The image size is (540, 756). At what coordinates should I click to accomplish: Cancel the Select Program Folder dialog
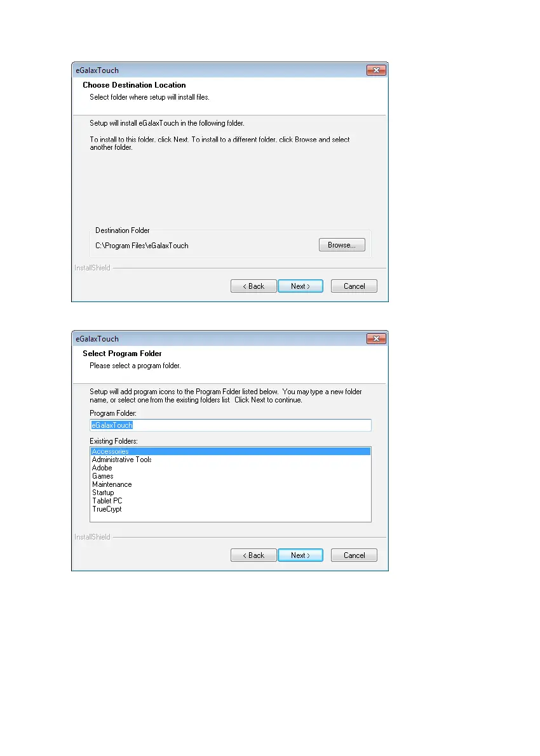coord(354,555)
